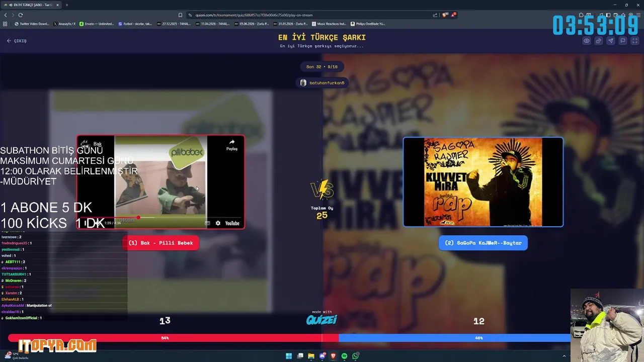Open the apps grid icon in bookmarks bar
Image resolution: width=644 pixels, height=362 pixels.
coord(6,24)
